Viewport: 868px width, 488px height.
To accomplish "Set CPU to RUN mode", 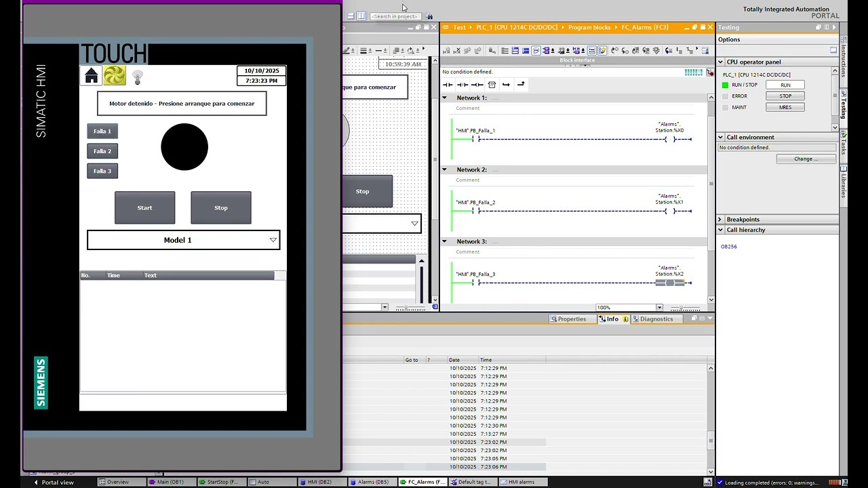I will [785, 85].
